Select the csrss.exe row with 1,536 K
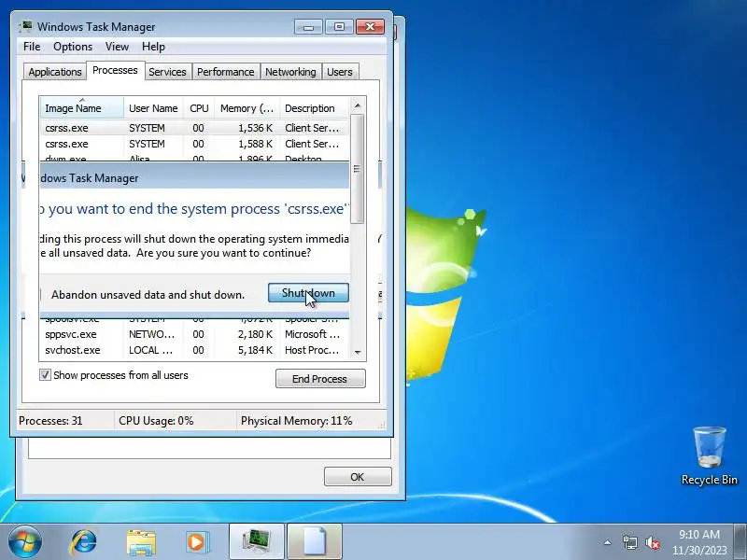This screenshot has height=560, width=747. [194, 128]
